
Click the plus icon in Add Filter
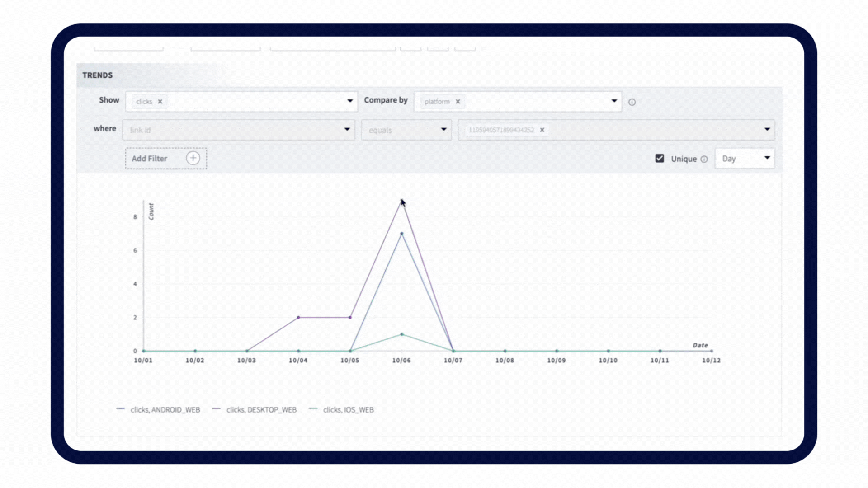click(x=193, y=158)
